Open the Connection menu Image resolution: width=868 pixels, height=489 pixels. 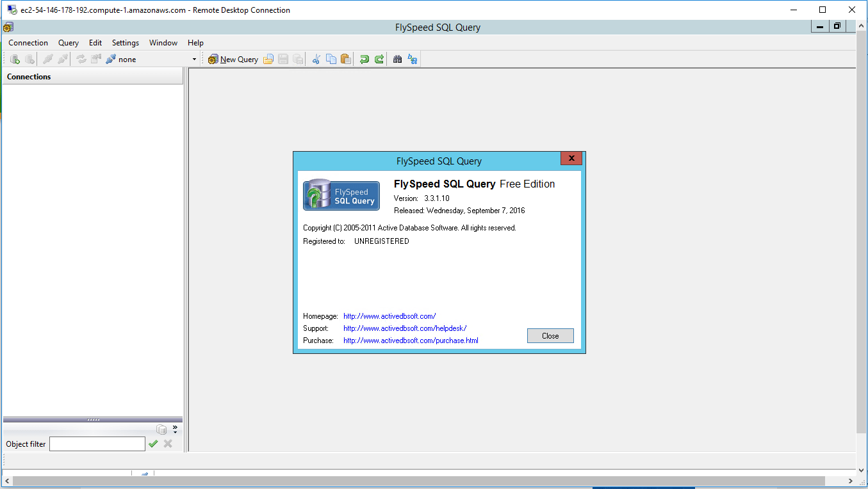click(x=28, y=43)
